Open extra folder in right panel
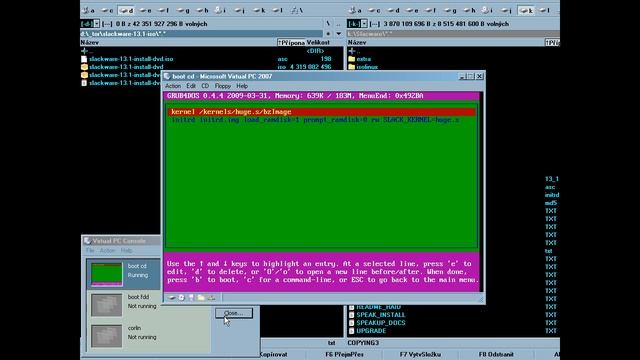This screenshot has height=360, width=640. (x=360, y=59)
